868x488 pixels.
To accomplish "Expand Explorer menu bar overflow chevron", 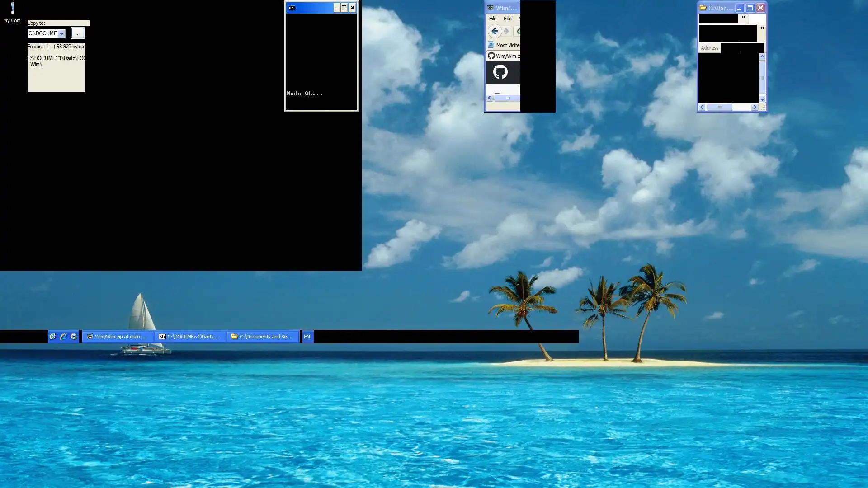I will tap(743, 17).
